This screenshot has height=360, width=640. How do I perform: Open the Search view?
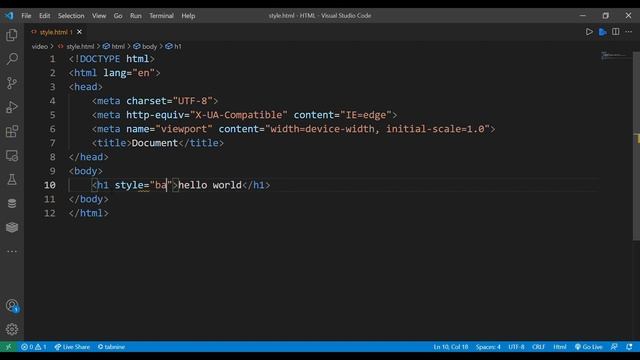point(12,59)
